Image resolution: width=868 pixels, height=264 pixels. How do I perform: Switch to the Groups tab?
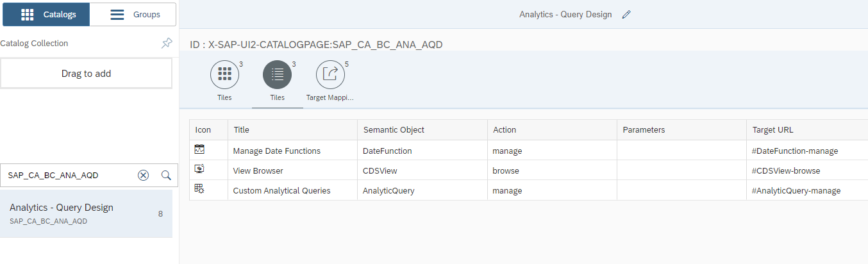click(133, 14)
